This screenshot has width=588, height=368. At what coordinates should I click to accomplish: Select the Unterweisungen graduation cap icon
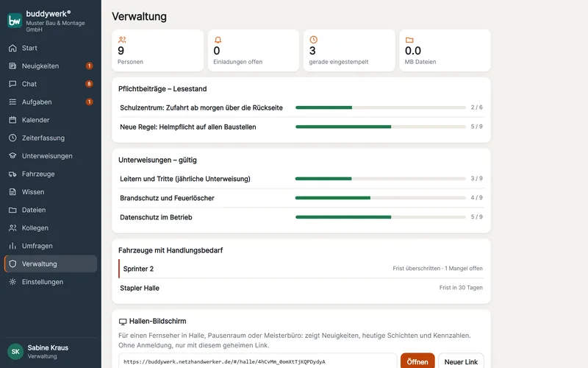[12, 156]
